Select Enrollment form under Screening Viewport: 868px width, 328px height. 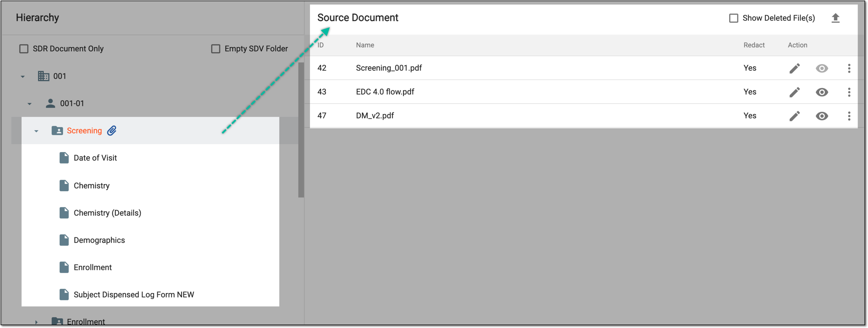pos(93,267)
